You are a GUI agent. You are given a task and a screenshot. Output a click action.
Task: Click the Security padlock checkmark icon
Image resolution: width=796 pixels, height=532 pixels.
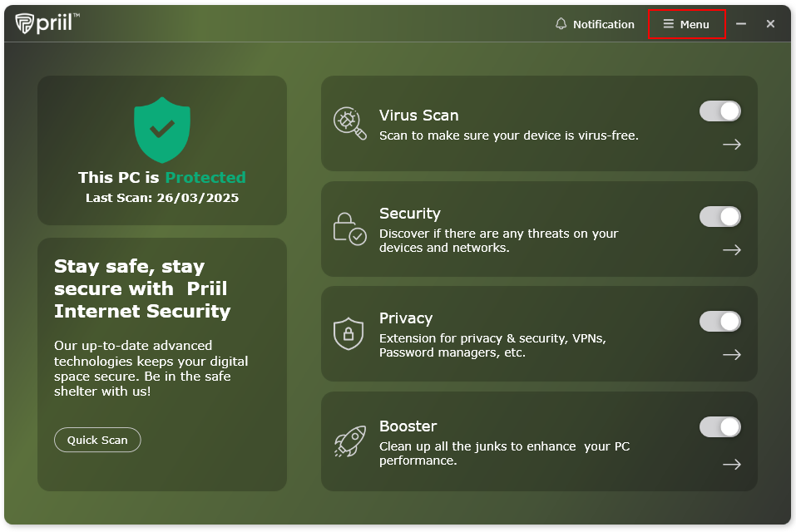point(349,228)
